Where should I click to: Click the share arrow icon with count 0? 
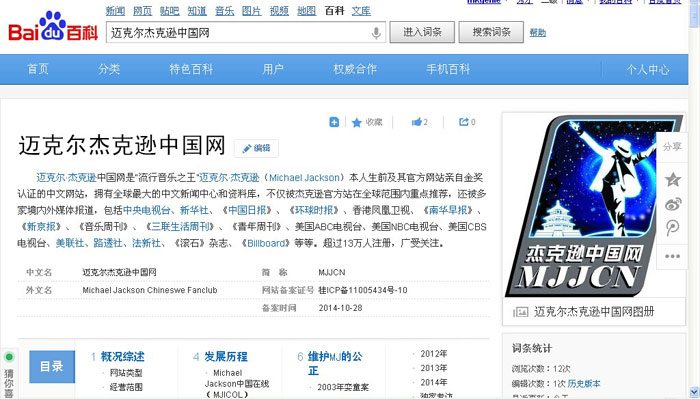pos(464,122)
